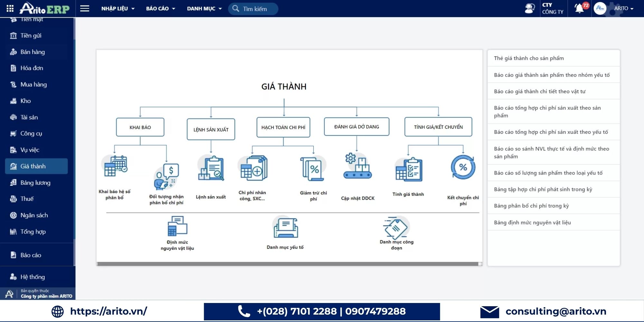The width and height of the screenshot is (644, 322).
Task: Open the Lệnh sản xuất clipboard icon
Action: [211, 168]
